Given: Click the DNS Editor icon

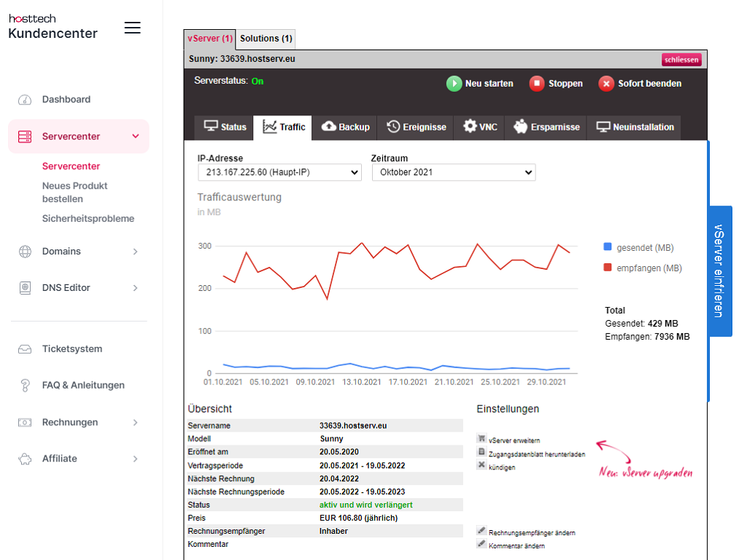Looking at the screenshot, I should pyautogui.click(x=25, y=287).
